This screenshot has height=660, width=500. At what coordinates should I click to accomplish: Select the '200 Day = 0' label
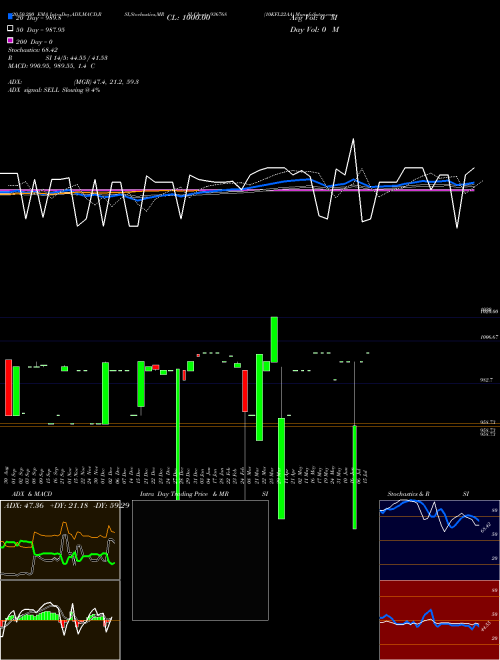coord(34,42)
